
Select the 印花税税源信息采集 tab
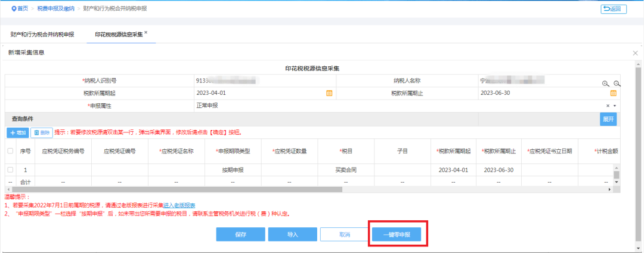(119, 35)
